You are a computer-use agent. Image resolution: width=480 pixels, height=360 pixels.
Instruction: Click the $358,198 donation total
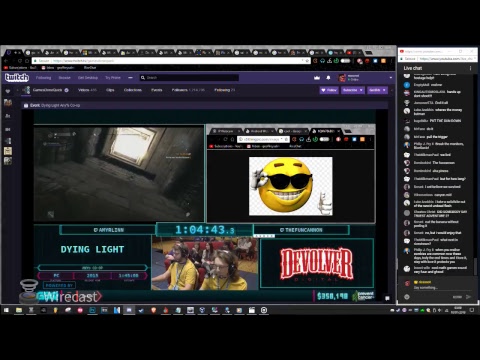coord(333,296)
